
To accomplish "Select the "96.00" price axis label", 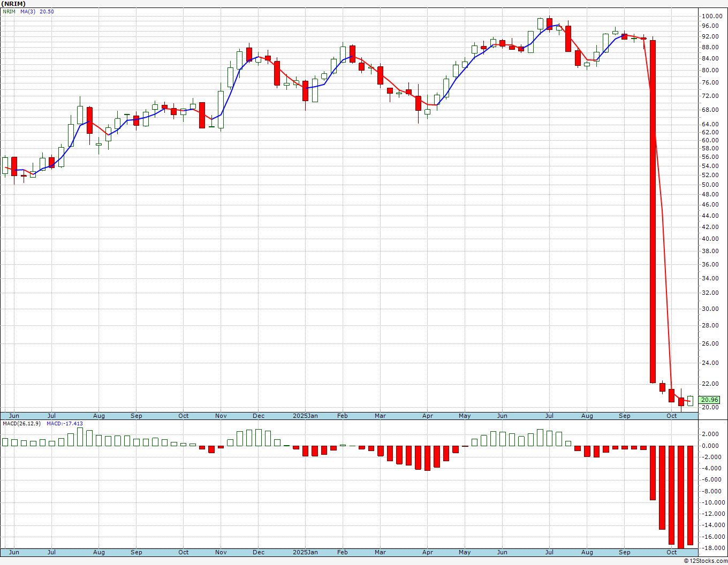I will (710, 26).
